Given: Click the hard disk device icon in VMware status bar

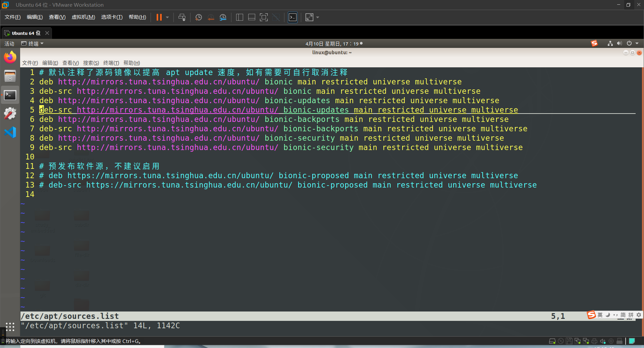Looking at the screenshot, I should (552, 341).
